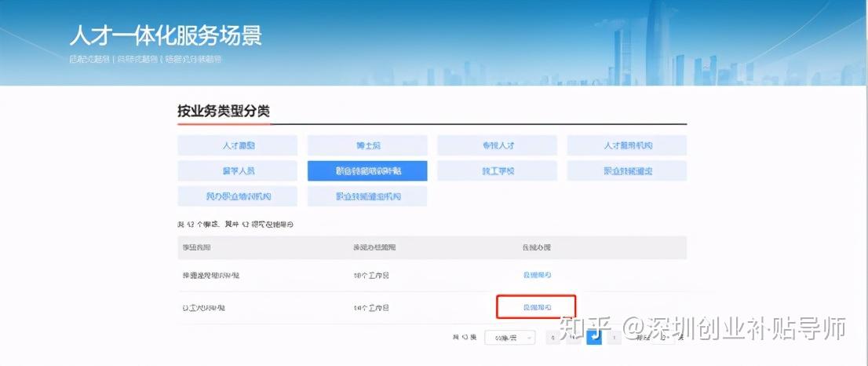
Task: Select the 职业技能鉴定机构 category button
Action: [x=367, y=196]
